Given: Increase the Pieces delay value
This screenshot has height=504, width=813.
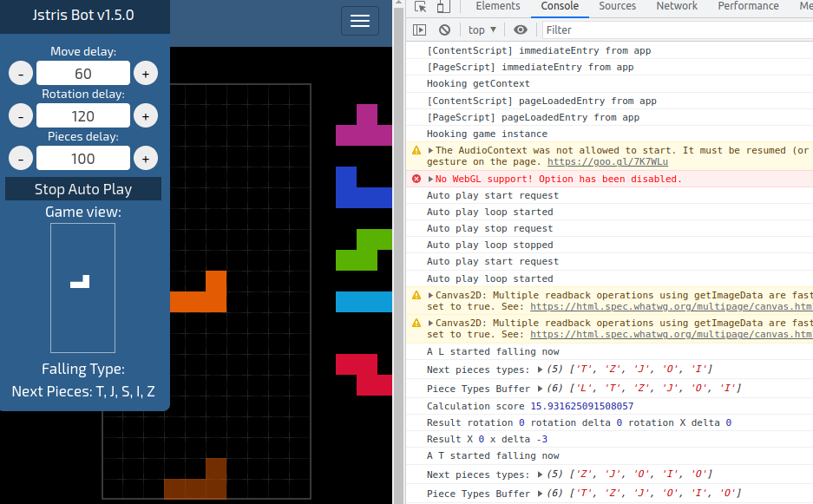Looking at the screenshot, I should 146,159.
